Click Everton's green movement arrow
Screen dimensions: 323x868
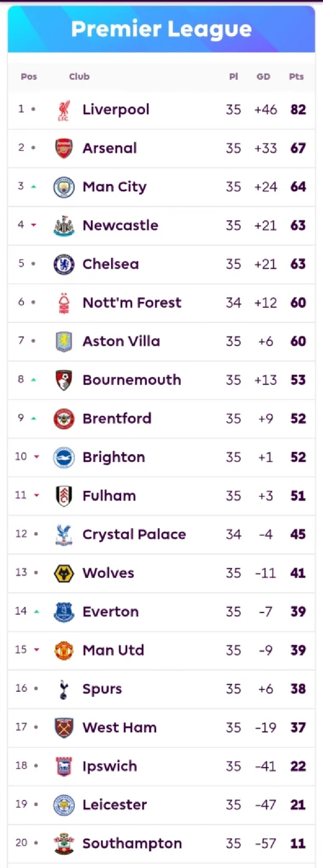pyautogui.click(x=36, y=611)
